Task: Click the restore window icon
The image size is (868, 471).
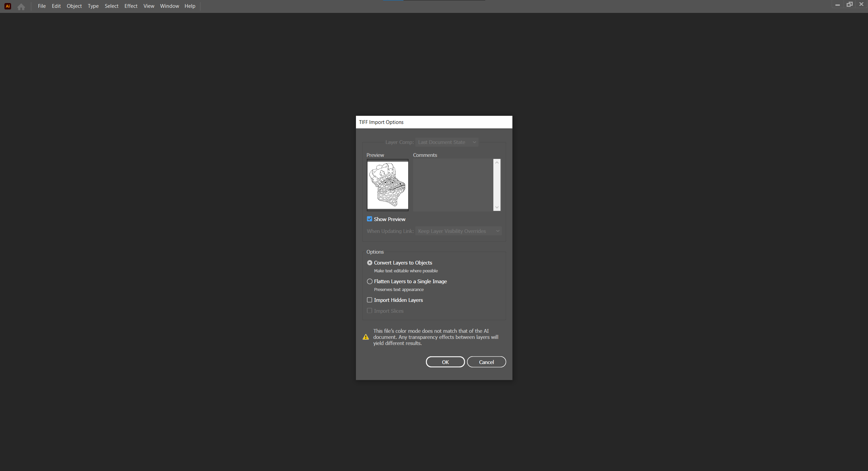Action: [849, 4]
